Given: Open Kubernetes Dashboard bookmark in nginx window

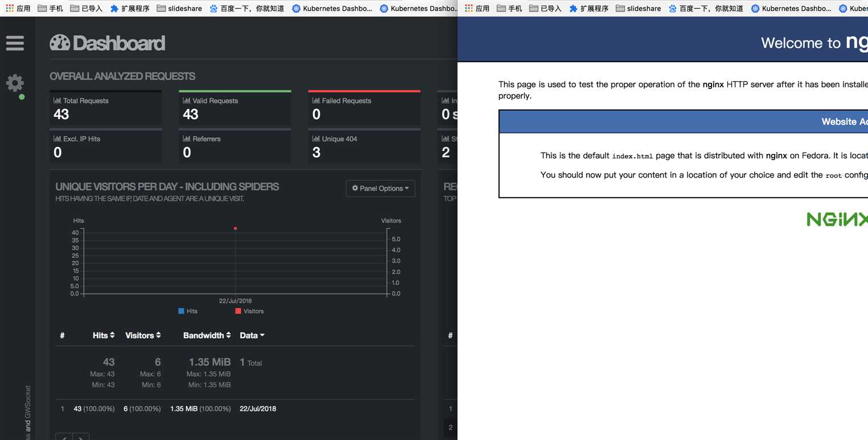Looking at the screenshot, I should click(x=791, y=9).
